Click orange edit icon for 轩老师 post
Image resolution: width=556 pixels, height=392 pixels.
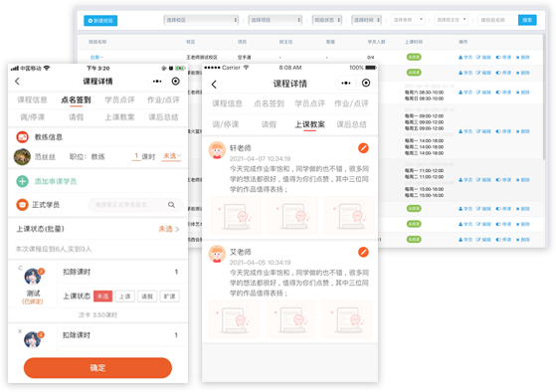(363, 148)
